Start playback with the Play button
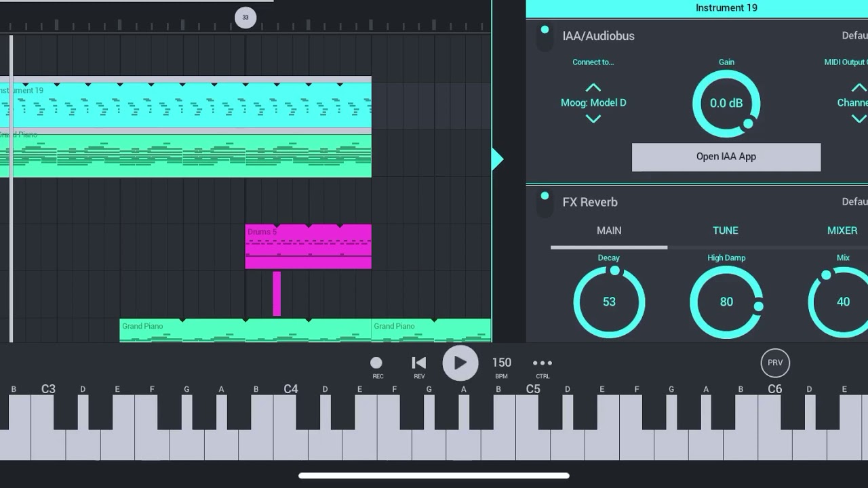Image resolution: width=868 pixels, height=488 pixels. [460, 363]
